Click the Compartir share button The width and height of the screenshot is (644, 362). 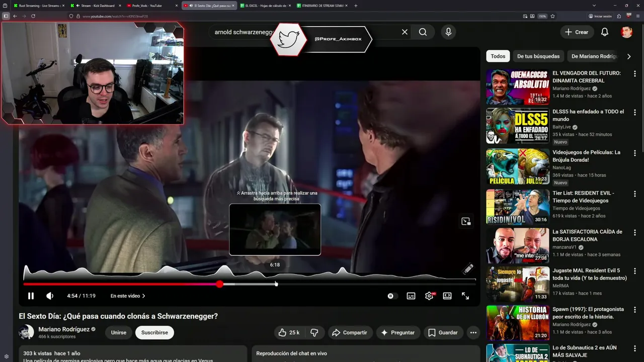[350, 332]
